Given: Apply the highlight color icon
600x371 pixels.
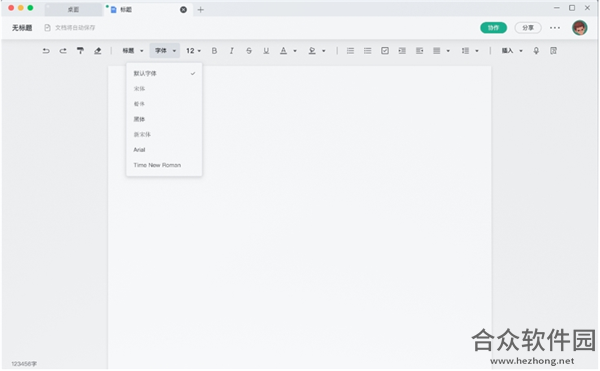Looking at the screenshot, I should (312, 50).
